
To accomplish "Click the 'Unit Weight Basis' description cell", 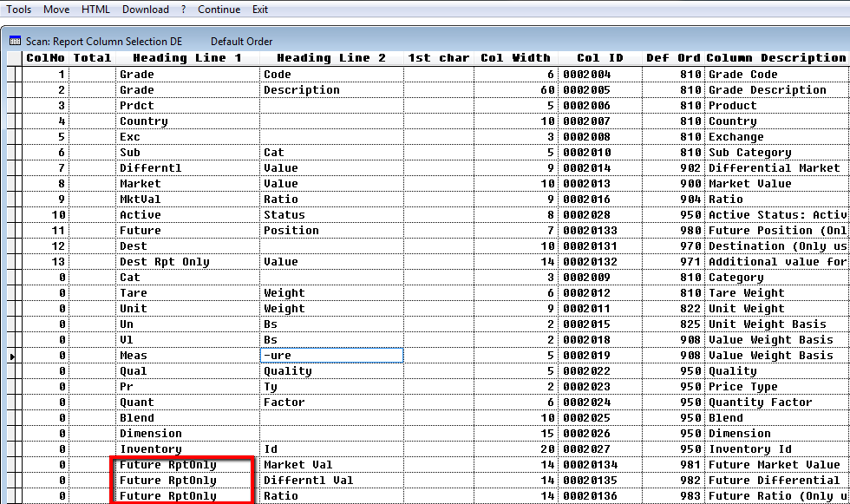I will click(x=777, y=324).
